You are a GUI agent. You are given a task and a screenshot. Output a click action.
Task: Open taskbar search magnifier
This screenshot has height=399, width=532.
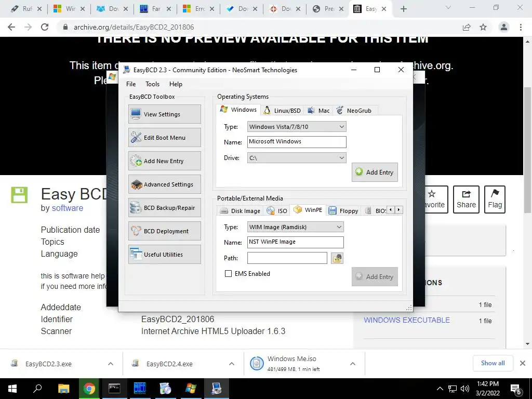pos(37,389)
